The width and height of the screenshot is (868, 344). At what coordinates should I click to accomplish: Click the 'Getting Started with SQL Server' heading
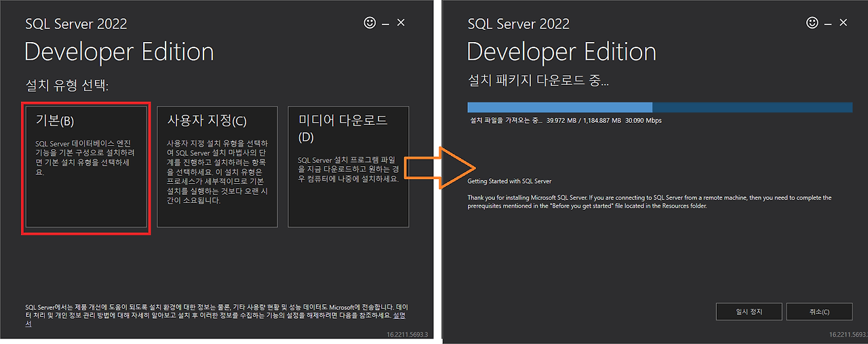point(509,181)
